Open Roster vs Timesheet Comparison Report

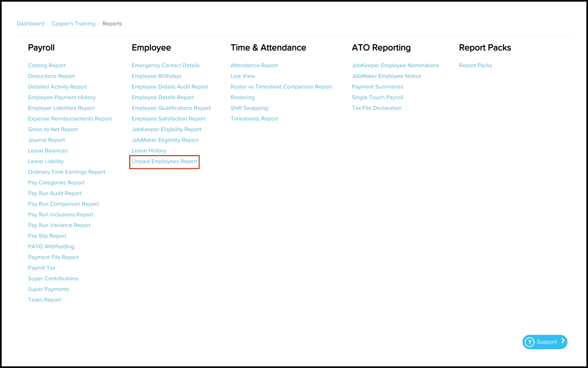tap(281, 87)
